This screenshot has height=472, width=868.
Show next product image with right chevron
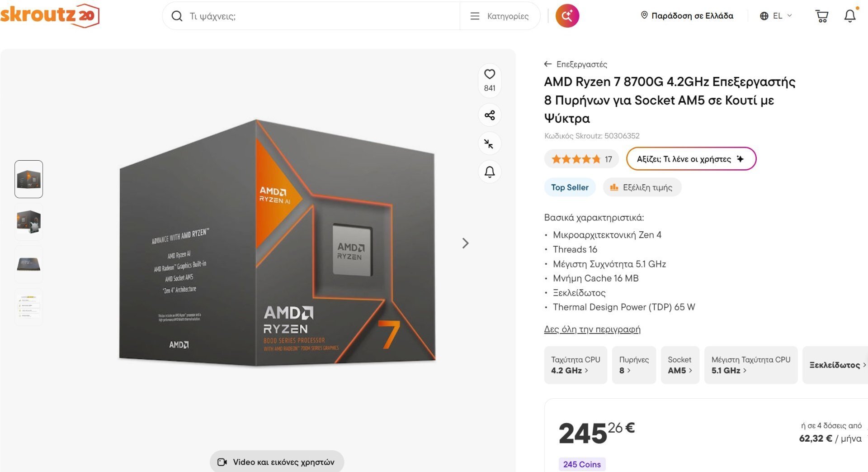[x=466, y=243]
